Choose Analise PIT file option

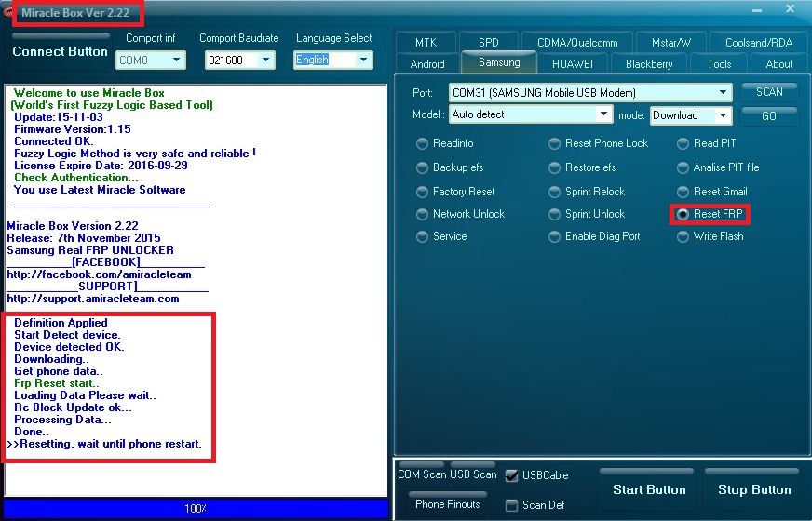[x=683, y=167]
